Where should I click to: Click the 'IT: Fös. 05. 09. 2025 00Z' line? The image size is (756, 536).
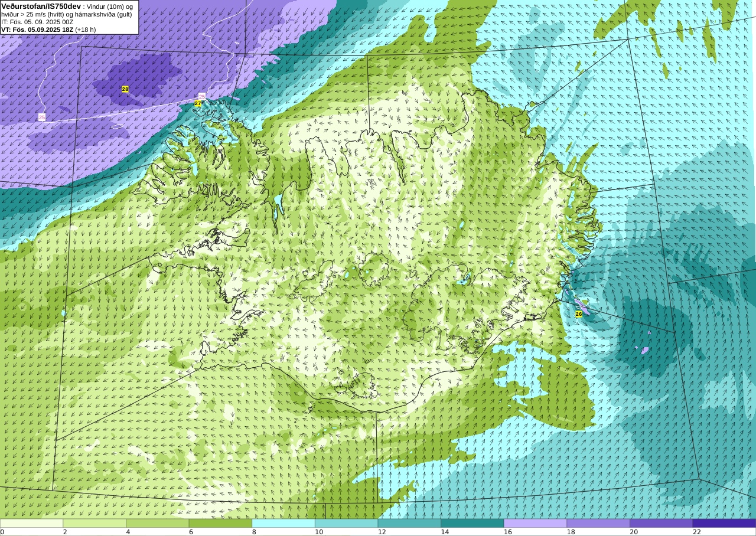point(37,22)
